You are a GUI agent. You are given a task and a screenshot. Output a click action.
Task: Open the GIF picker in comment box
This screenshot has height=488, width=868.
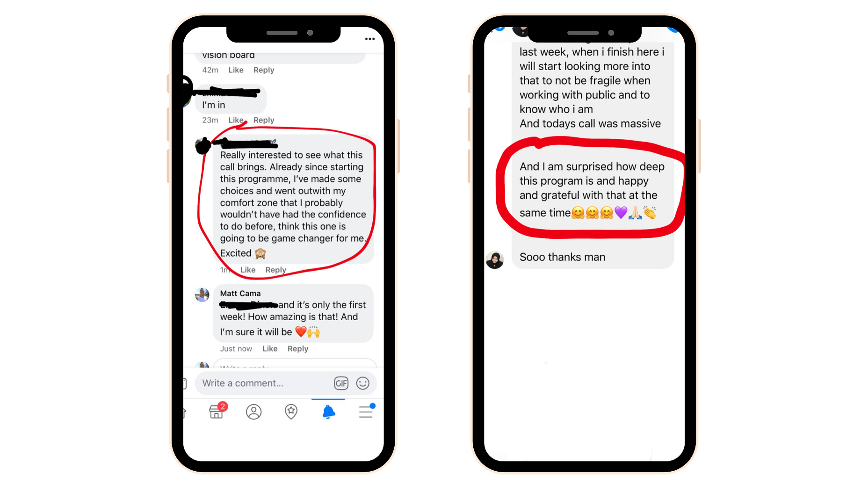(x=341, y=383)
